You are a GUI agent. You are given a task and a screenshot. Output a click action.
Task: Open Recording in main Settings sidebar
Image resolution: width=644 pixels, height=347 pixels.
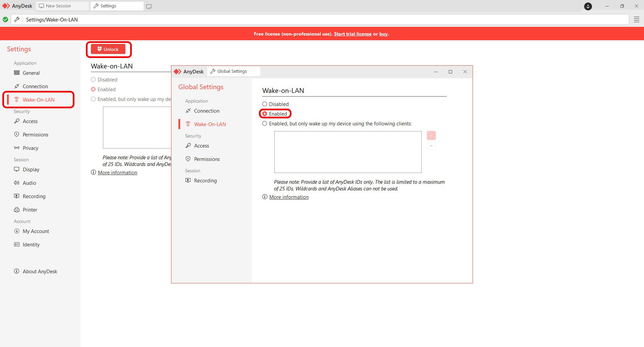[34, 196]
